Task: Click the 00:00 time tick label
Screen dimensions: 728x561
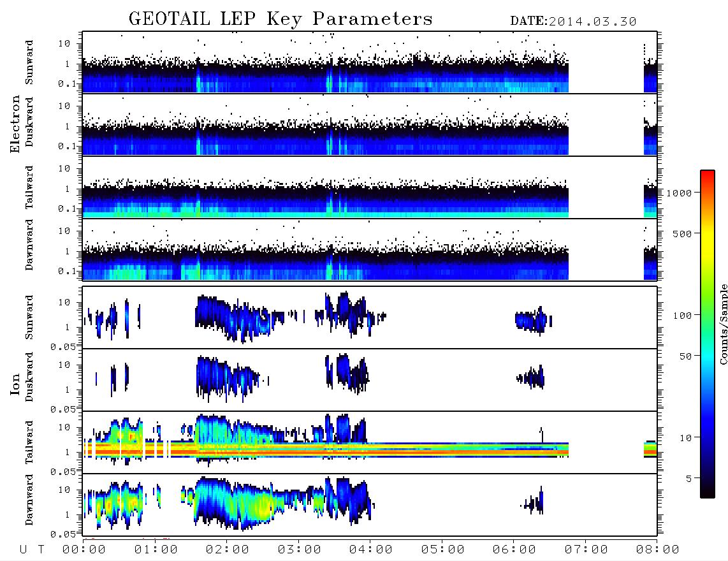Action: tap(84, 550)
